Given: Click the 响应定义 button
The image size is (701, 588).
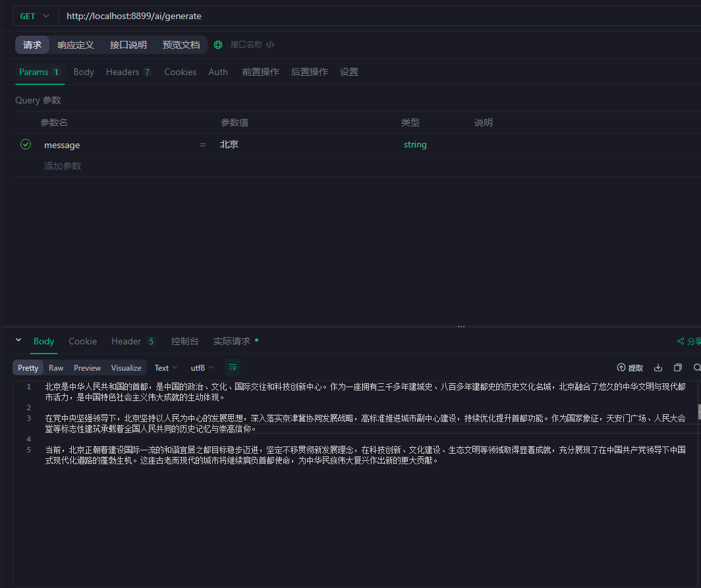Looking at the screenshot, I should (76, 45).
